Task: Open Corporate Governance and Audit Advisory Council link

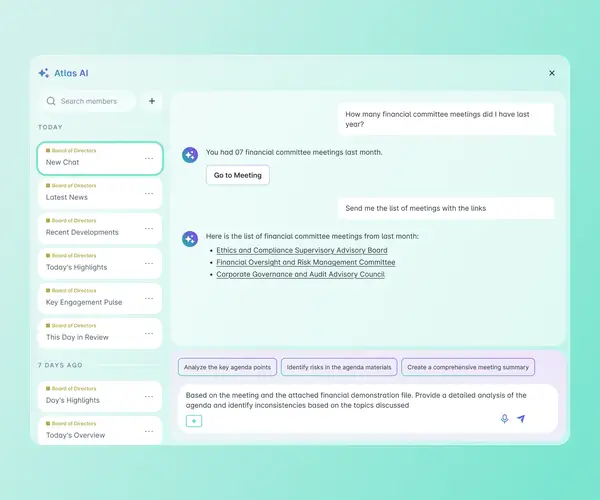Action: pos(300,274)
